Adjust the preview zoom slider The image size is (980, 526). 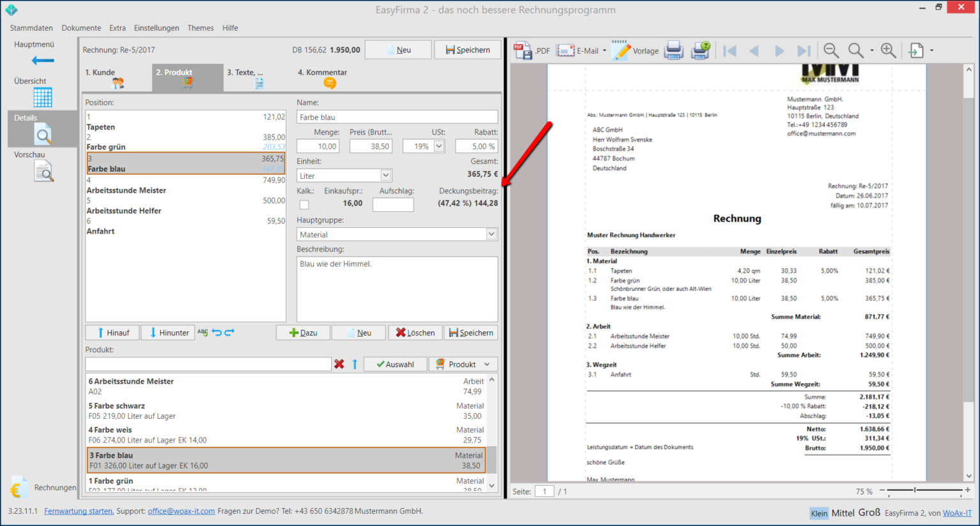coord(915,490)
